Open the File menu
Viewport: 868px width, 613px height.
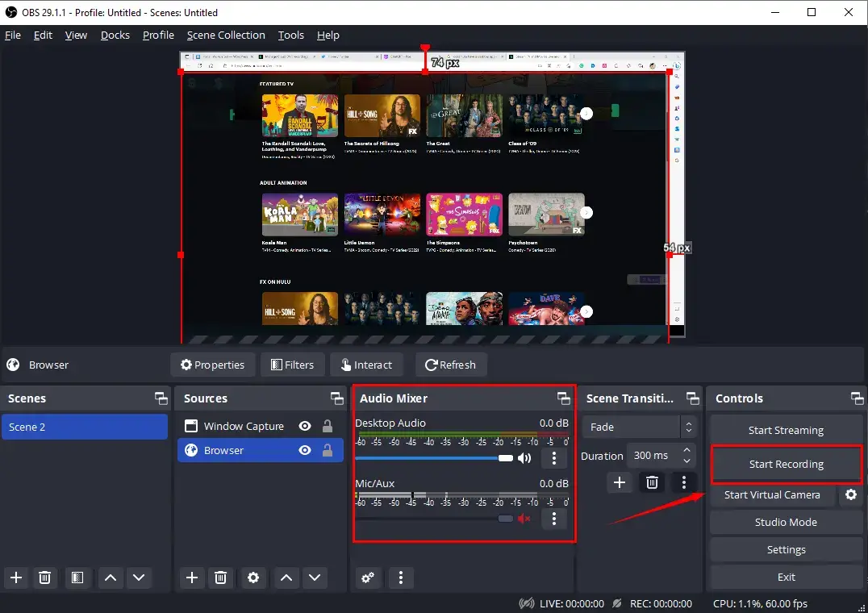click(x=13, y=35)
